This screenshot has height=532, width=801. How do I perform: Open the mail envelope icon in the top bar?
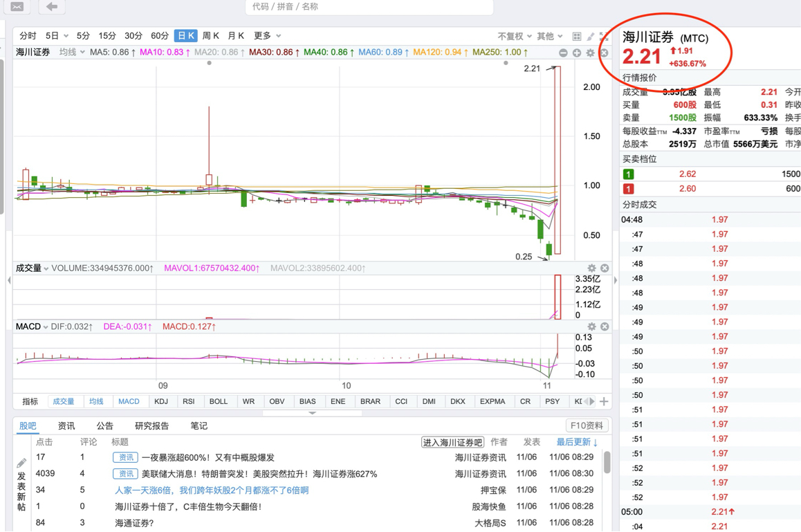tap(17, 7)
